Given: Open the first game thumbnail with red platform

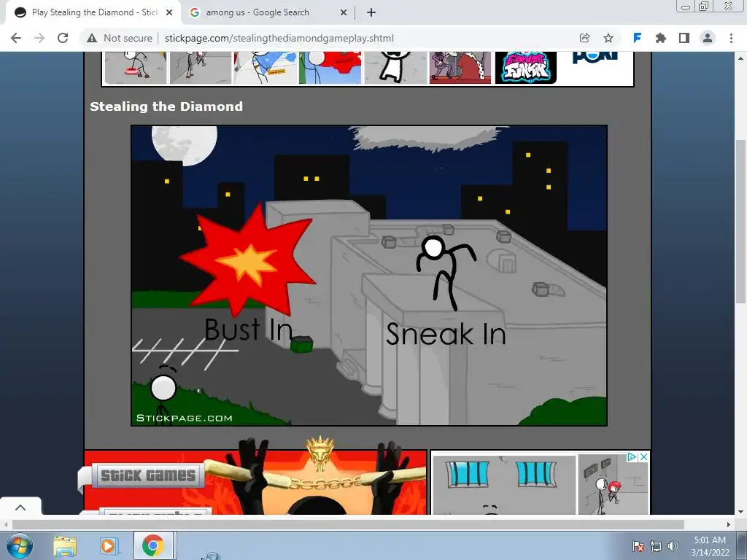Looking at the screenshot, I should pos(136,68).
